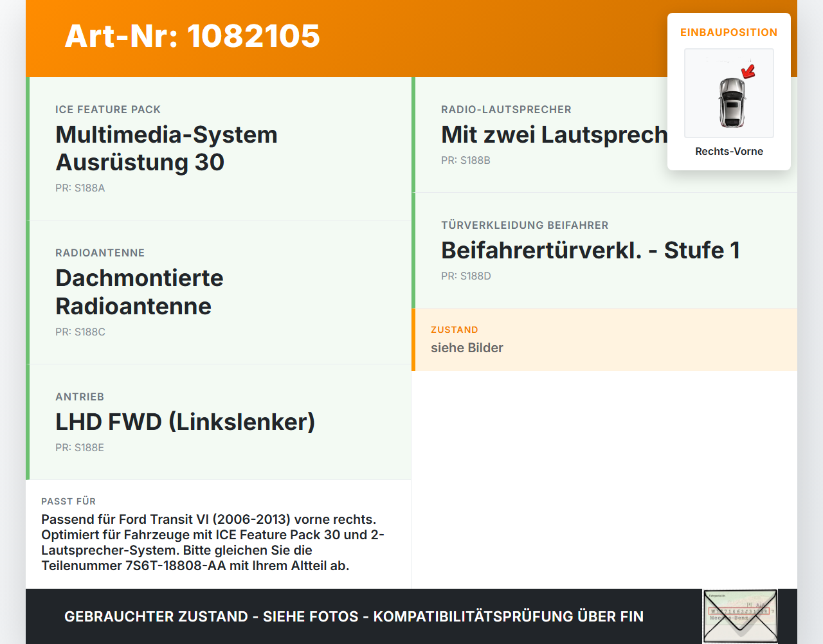Click the car position diagram thumbnail
Image resolution: width=823 pixels, height=644 pixels.
click(x=729, y=93)
